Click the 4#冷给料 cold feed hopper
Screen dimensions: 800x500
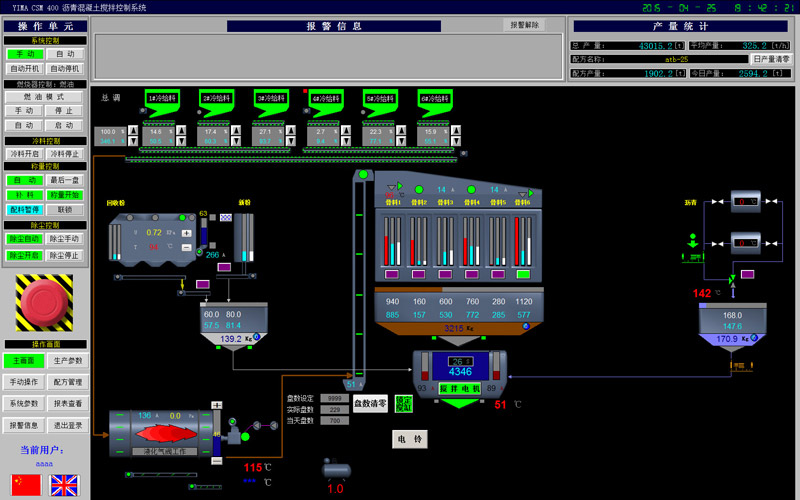pyautogui.click(x=326, y=100)
